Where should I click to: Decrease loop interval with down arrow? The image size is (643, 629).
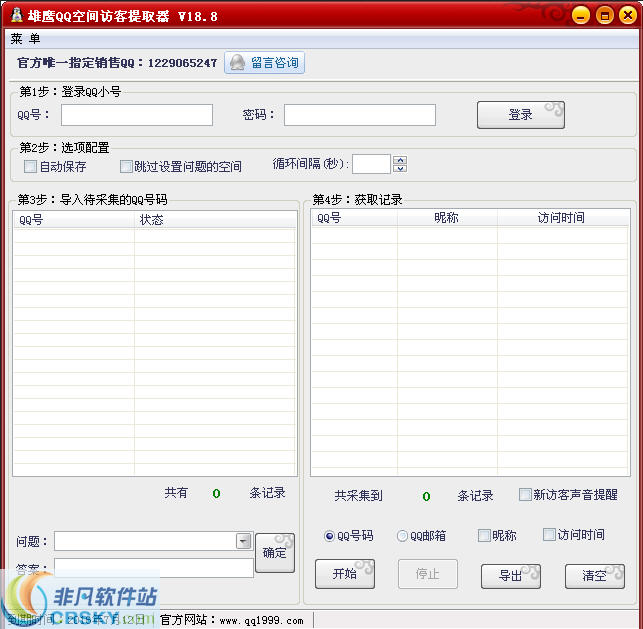[400, 168]
